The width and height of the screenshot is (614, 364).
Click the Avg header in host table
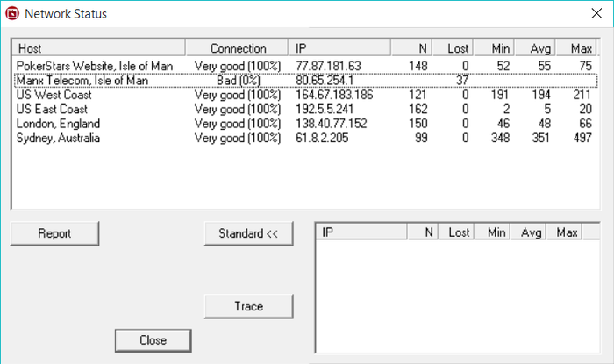click(535, 48)
